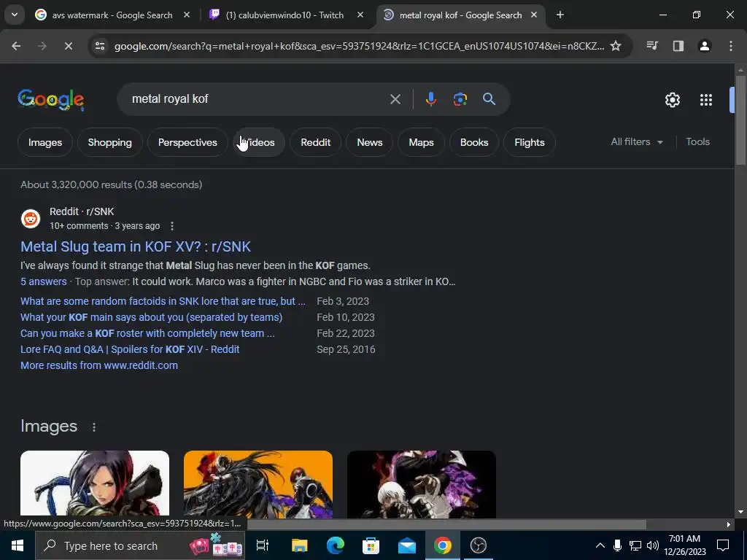Launch Microsoft Edge from taskbar
Viewport: 747px width, 560px height.
pyautogui.click(x=336, y=545)
